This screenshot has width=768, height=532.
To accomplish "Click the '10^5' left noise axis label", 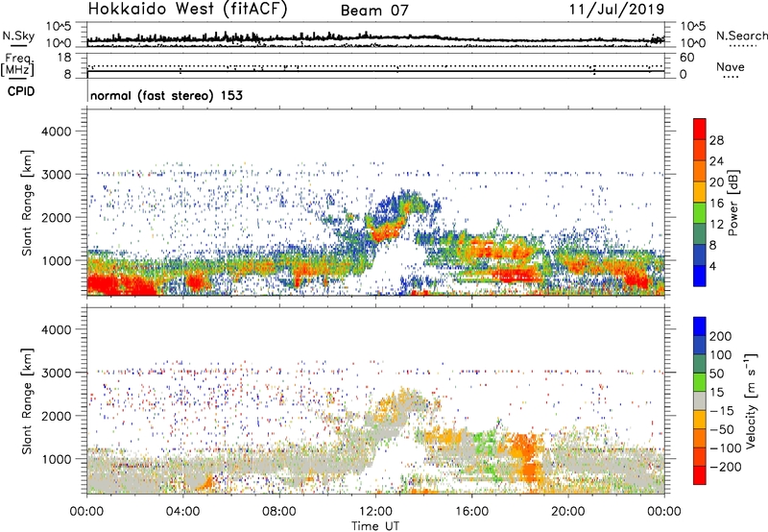I will (x=59, y=27).
